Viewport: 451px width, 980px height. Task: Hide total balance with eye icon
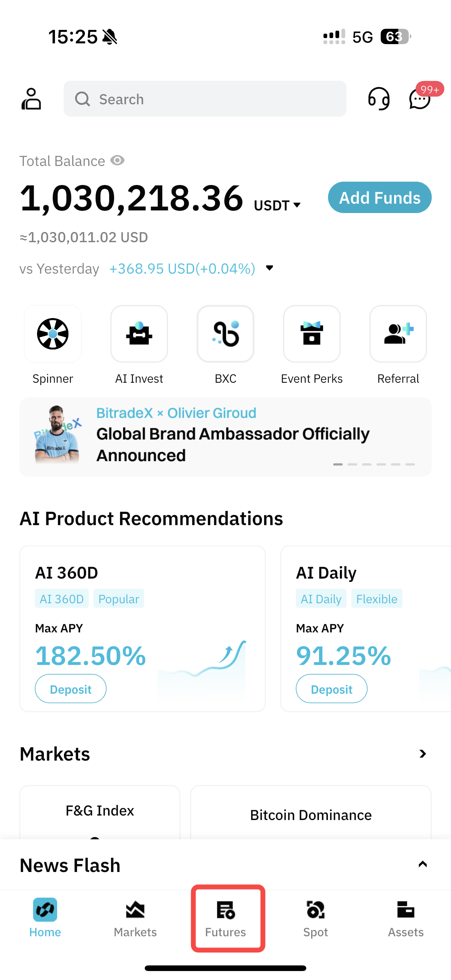coord(117,161)
